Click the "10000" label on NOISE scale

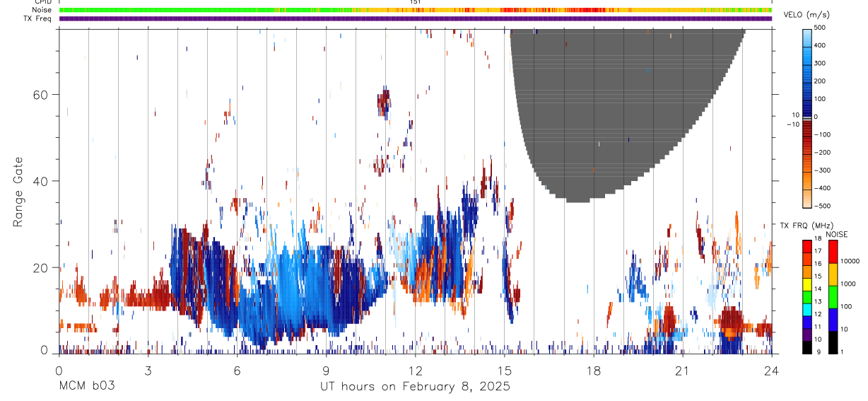tap(850, 262)
